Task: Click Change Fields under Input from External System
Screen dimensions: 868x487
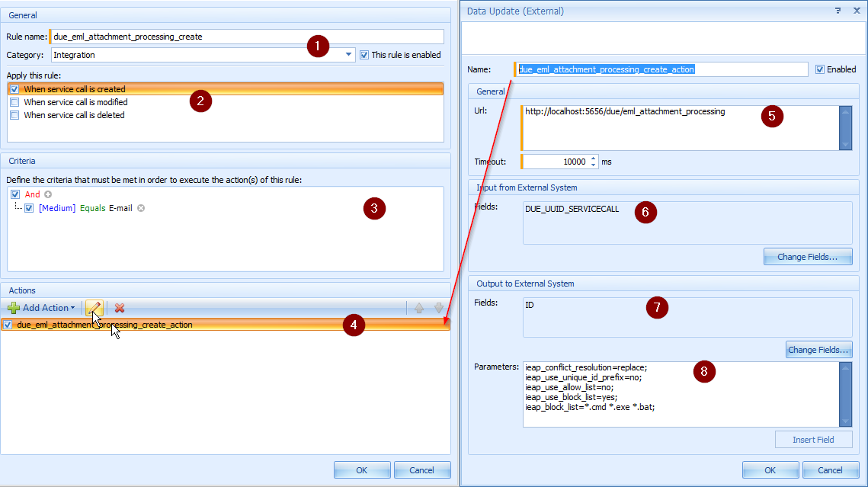Action: tap(807, 257)
